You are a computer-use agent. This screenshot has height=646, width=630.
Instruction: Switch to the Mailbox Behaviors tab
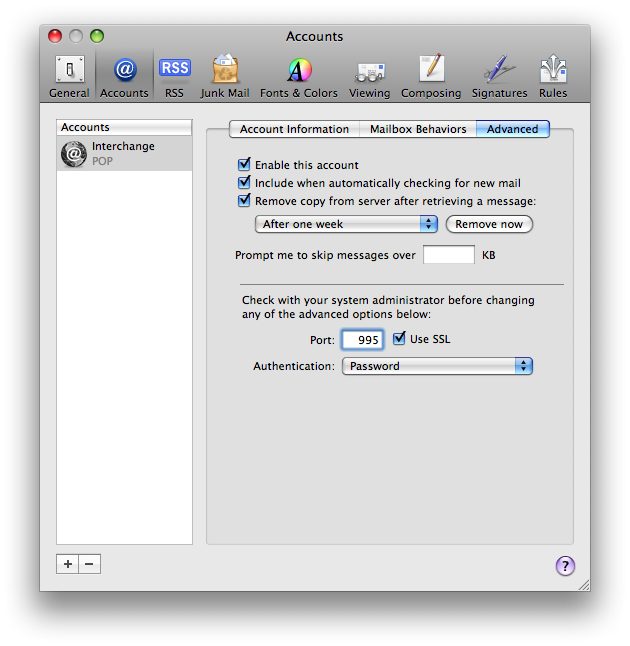click(x=418, y=129)
